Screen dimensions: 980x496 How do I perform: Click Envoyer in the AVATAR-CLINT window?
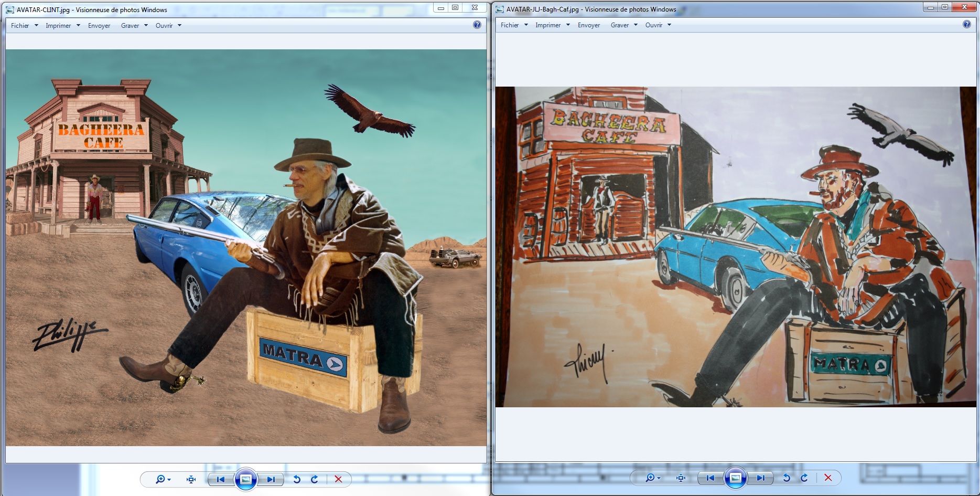coord(99,26)
